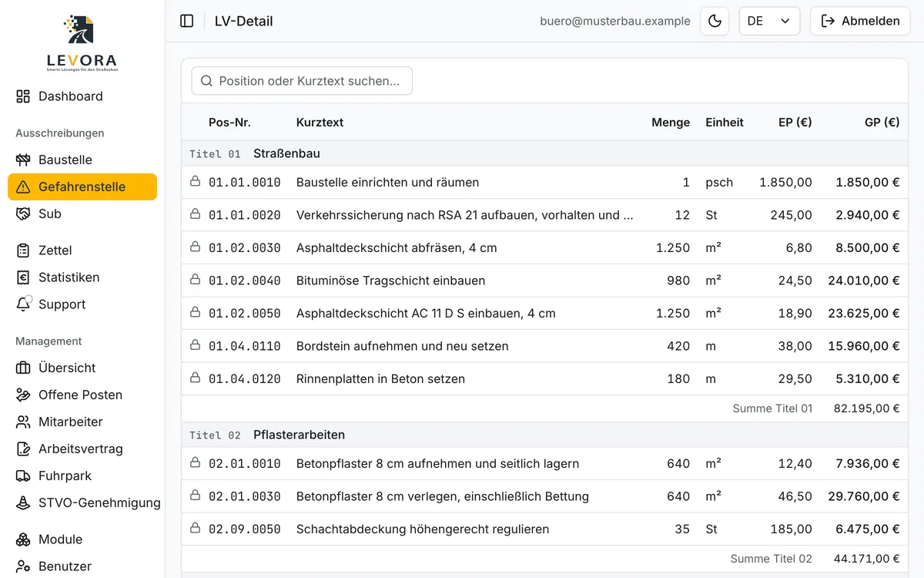Click lock icon of position 01.01.0010
The height and width of the screenshot is (578, 924).
click(x=195, y=182)
